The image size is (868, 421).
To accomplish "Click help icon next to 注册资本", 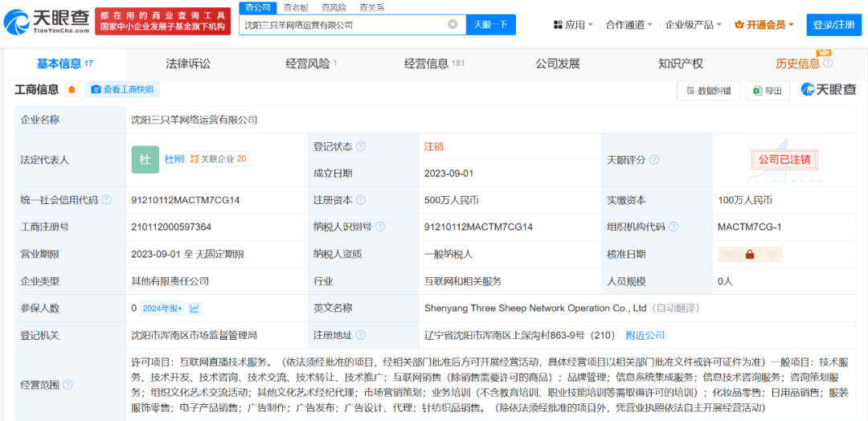I will pyautogui.click(x=361, y=200).
